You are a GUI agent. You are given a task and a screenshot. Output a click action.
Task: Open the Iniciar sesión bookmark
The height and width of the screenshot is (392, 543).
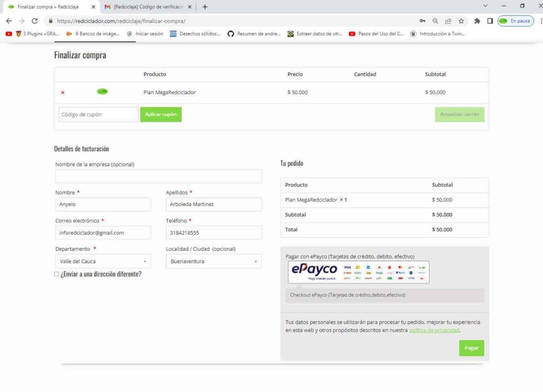pos(145,34)
